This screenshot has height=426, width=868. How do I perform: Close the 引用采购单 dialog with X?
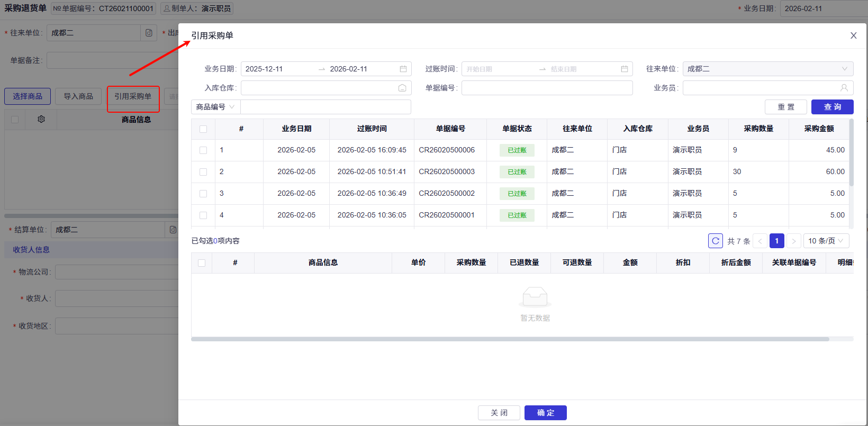(853, 35)
